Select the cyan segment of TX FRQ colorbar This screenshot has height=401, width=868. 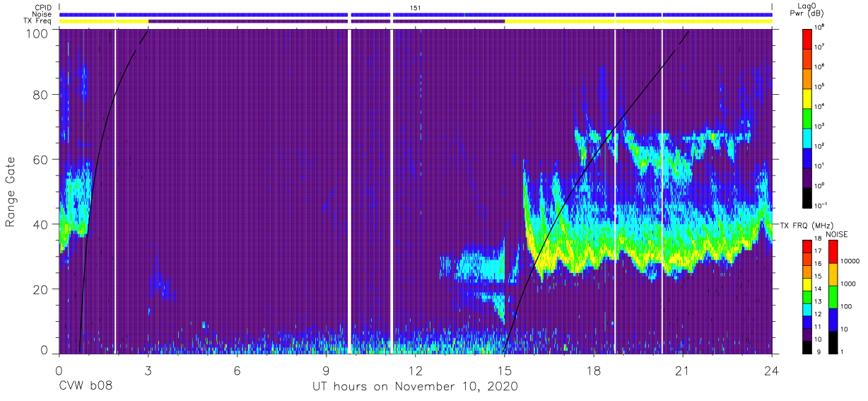point(808,309)
